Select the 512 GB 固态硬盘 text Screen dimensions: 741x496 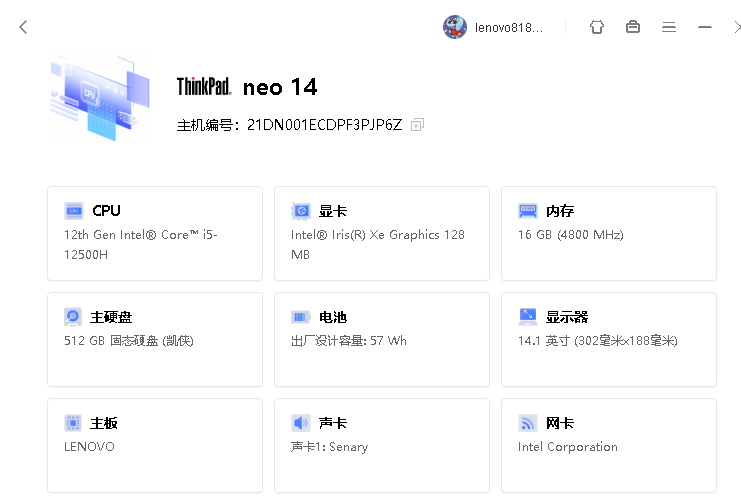tap(129, 341)
